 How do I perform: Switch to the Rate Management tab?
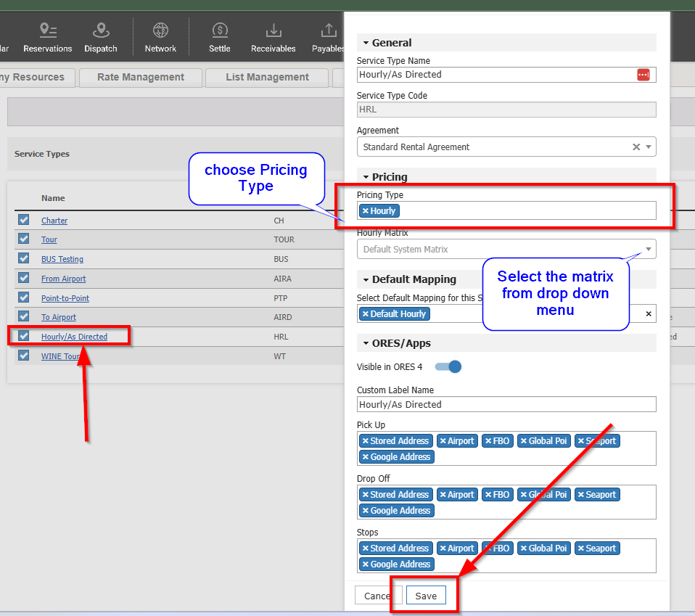click(141, 78)
